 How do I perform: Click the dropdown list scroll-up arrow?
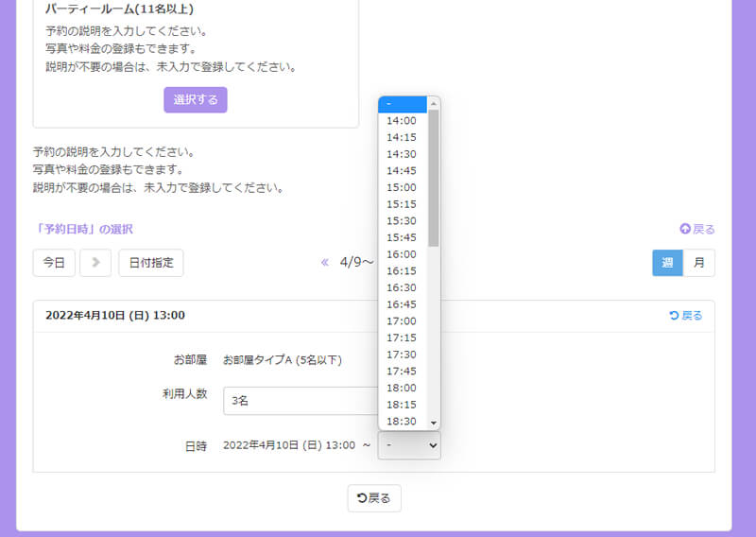pyautogui.click(x=434, y=104)
